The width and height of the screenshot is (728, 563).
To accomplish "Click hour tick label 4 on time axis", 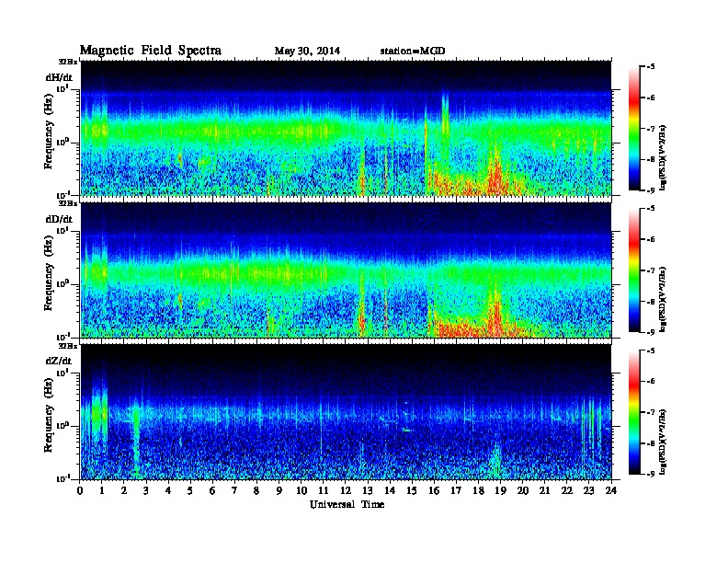I will coord(168,490).
